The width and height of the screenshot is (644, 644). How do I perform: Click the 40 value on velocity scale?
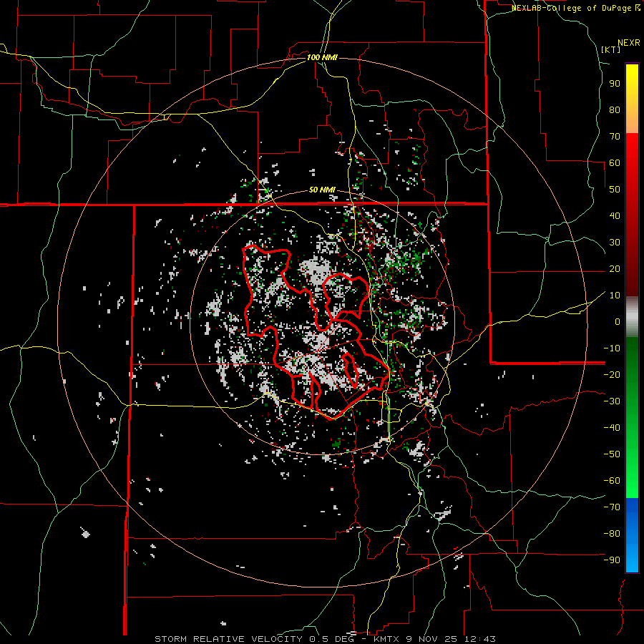(615, 215)
